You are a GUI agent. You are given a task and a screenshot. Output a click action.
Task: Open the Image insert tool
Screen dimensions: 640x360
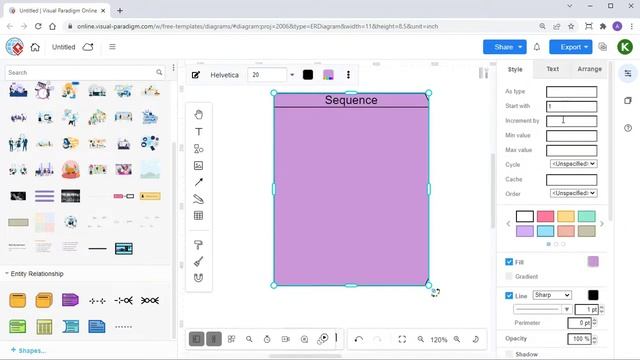(x=198, y=165)
